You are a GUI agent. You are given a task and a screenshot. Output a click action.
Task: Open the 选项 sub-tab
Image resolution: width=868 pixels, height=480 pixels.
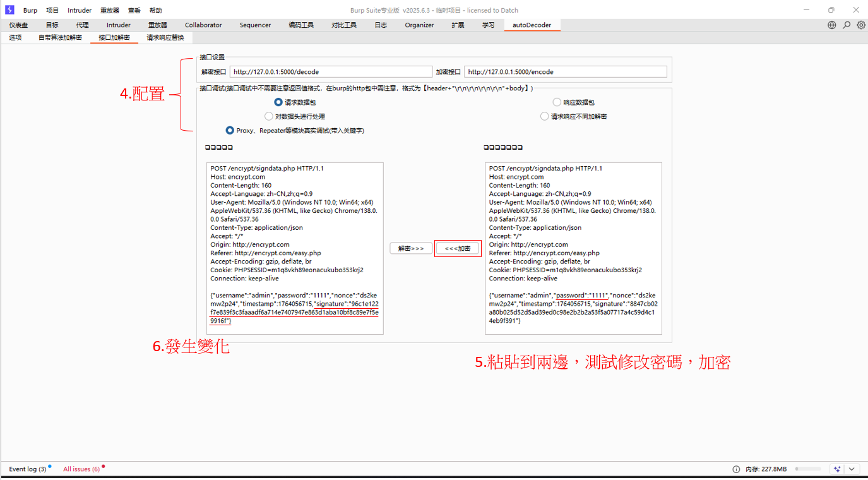[15, 38]
